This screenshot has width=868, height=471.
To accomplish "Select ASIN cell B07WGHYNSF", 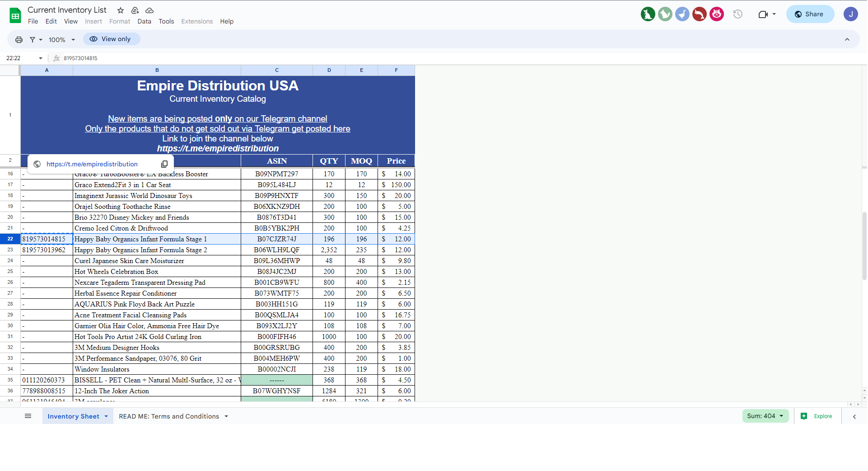I will pyautogui.click(x=277, y=391).
